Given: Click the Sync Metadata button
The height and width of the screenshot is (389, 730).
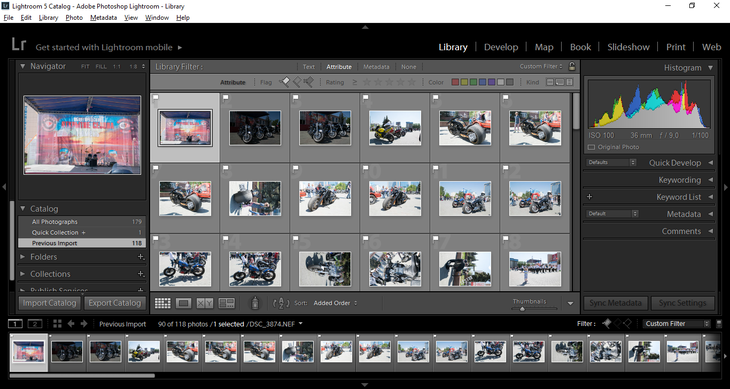Looking at the screenshot, I should [615, 303].
